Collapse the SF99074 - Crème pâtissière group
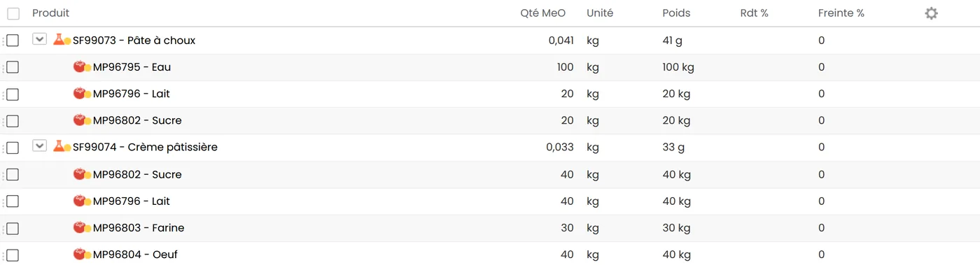The height and width of the screenshot is (265, 980). click(40, 146)
